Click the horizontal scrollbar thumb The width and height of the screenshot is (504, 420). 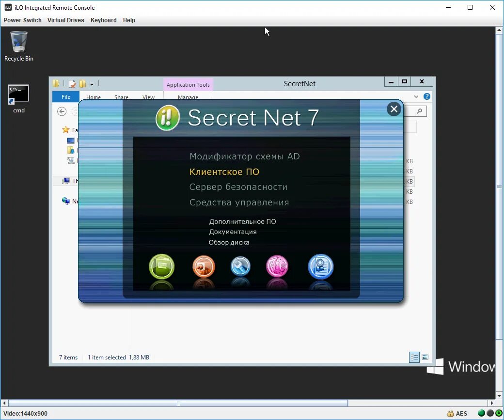point(178,403)
